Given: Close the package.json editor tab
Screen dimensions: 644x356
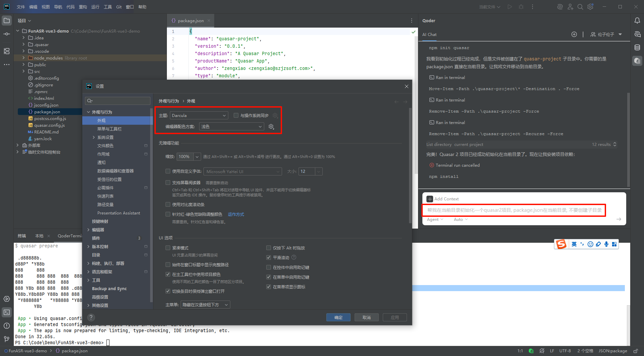Looking at the screenshot, I should 209,21.
